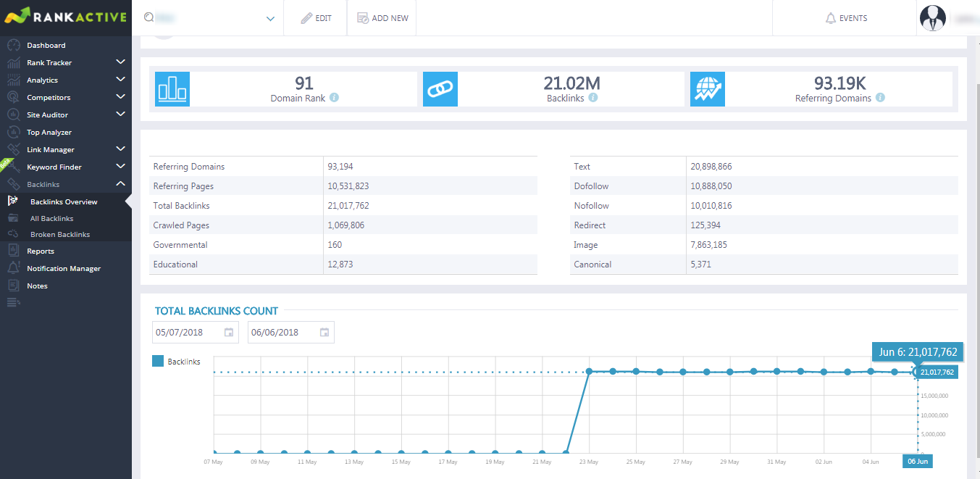Select Backlinks Overview submenu item
Image resolution: width=980 pixels, height=479 pixels.
(64, 201)
